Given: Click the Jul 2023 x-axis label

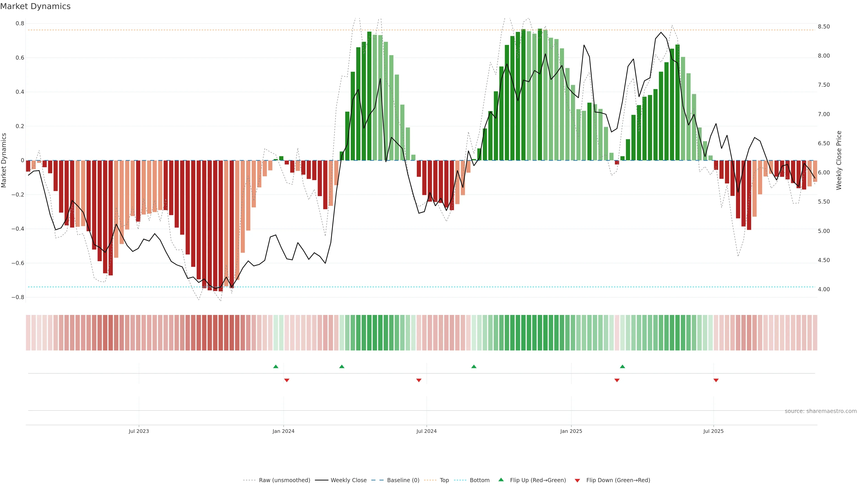Looking at the screenshot, I should point(139,431).
